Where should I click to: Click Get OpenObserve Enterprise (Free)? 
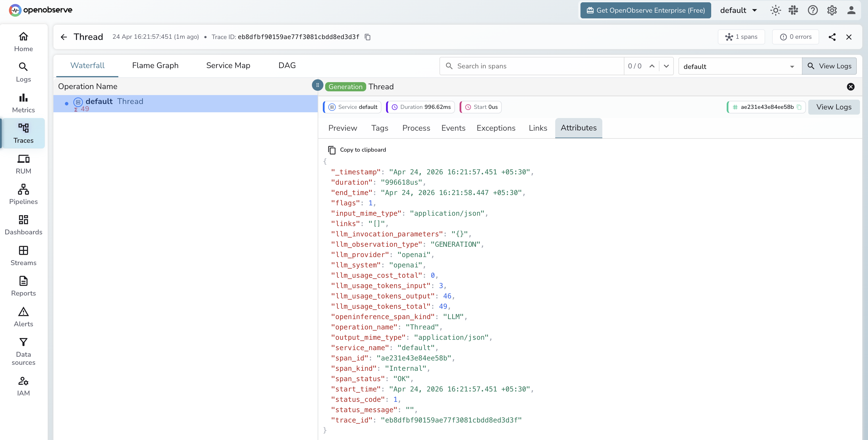coord(645,10)
